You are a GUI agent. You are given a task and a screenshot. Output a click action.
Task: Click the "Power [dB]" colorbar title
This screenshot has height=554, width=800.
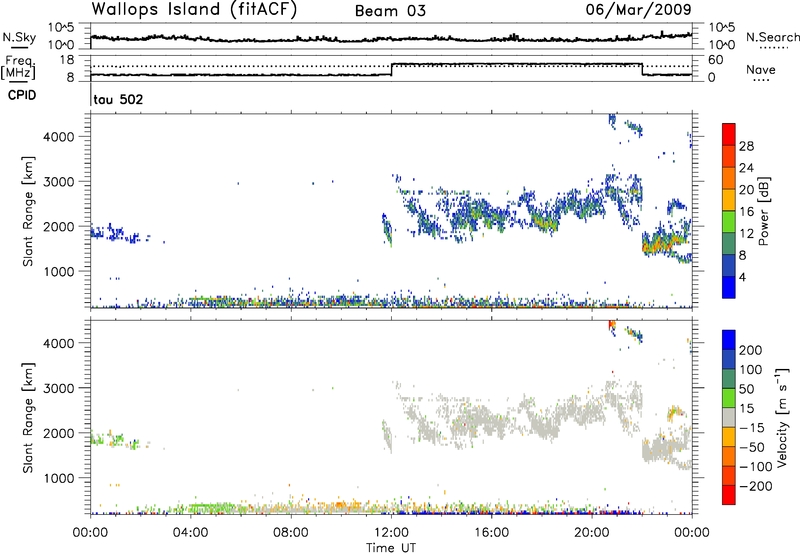tap(763, 211)
